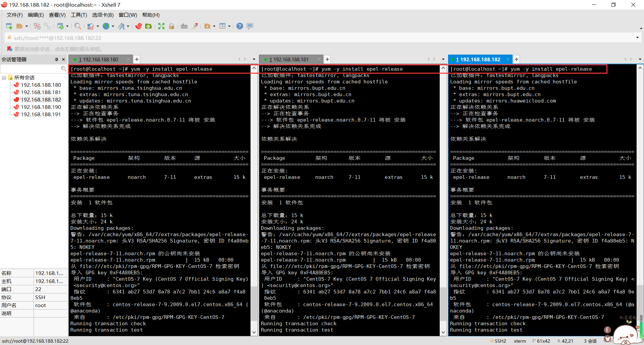Close the 192.168.188.182 tab
Screen dimensions: 644x345
coord(508,59)
